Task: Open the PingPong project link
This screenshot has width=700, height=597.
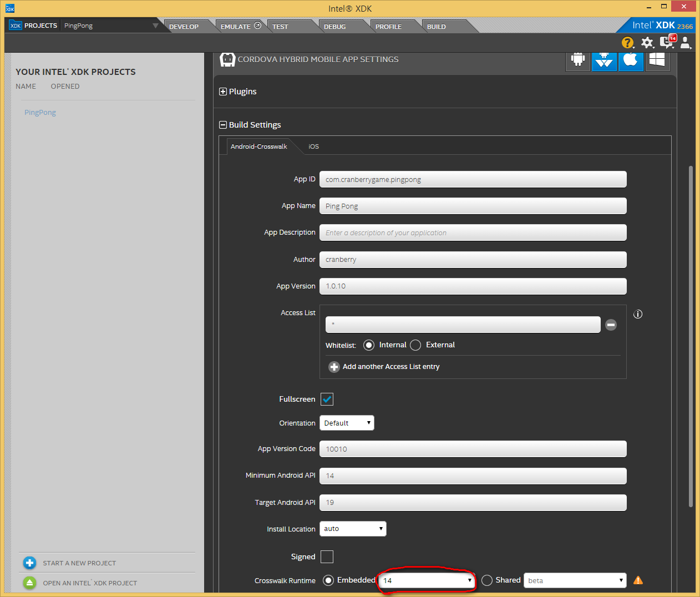Action: pos(40,112)
